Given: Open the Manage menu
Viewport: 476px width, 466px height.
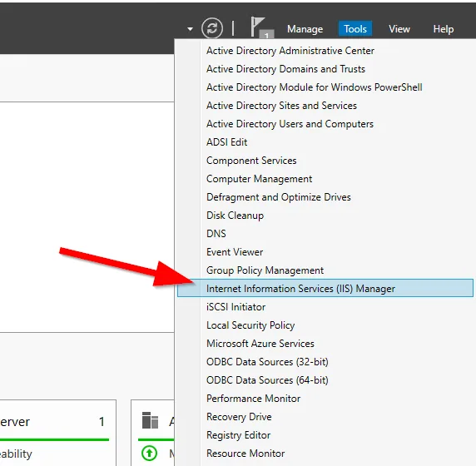Looking at the screenshot, I should pyautogui.click(x=305, y=29).
